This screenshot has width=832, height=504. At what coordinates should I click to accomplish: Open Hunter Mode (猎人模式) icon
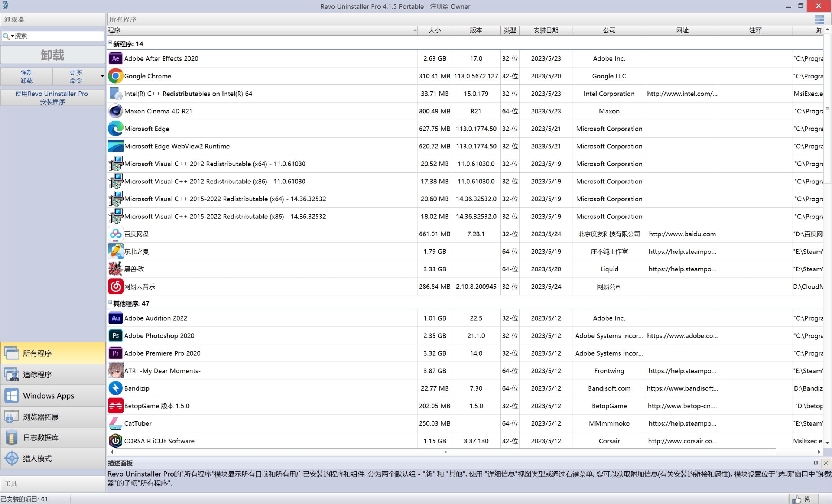click(12, 459)
